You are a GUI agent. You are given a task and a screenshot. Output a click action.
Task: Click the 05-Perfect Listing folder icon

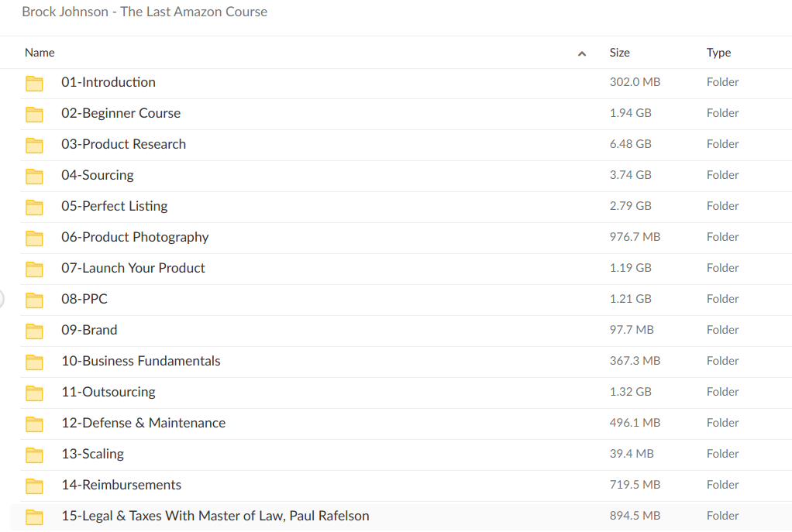pyautogui.click(x=34, y=206)
